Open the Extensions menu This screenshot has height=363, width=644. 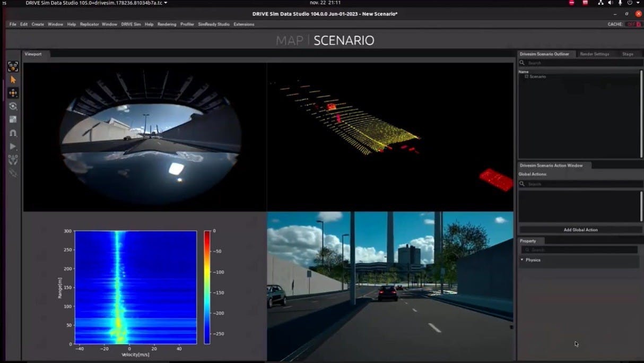pyautogui.click(x=244, y=24)
